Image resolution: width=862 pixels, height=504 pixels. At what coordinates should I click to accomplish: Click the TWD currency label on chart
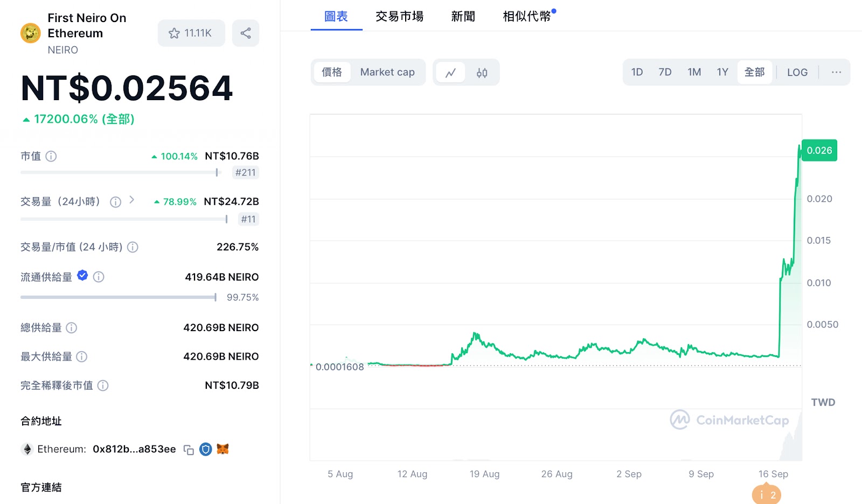[x=823, y=402]
